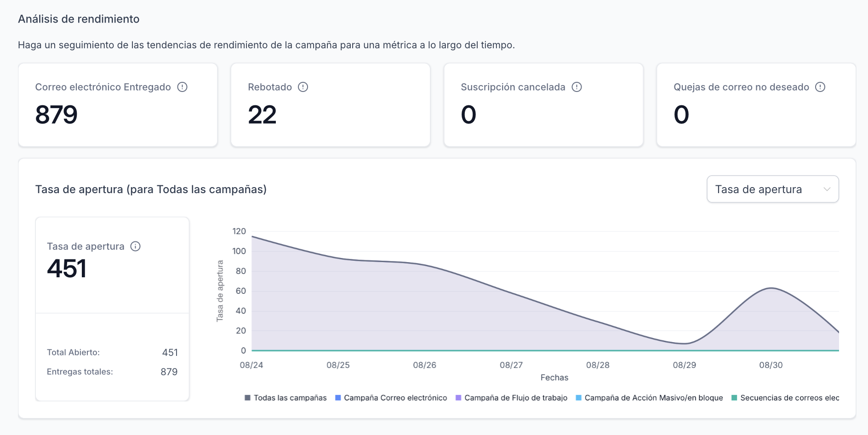Screen dimensions: 868x435
Task: Click the 08/25 date label on axis
Action: pos(338,365)
